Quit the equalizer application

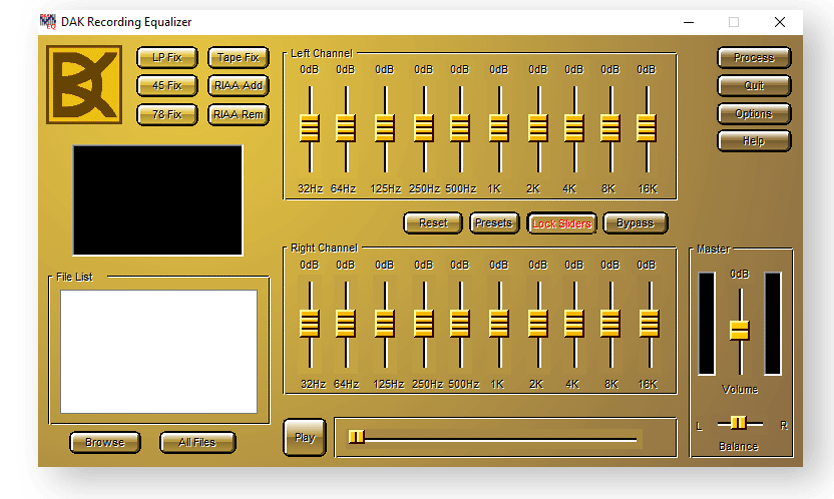coord(754,86)
